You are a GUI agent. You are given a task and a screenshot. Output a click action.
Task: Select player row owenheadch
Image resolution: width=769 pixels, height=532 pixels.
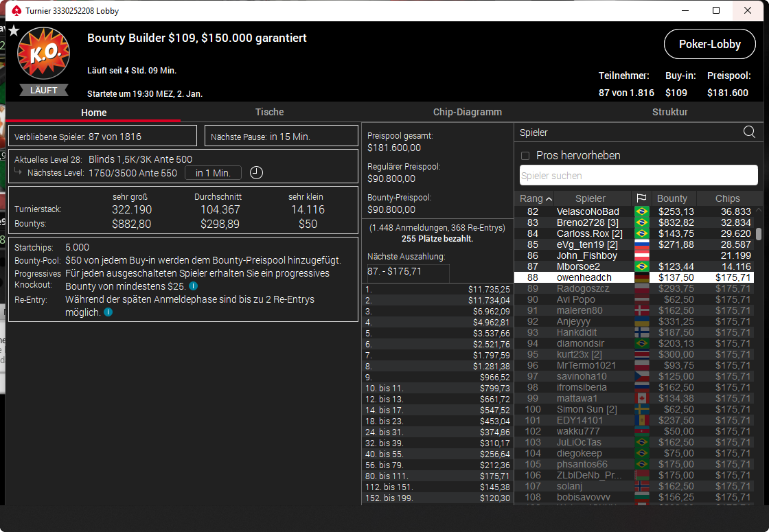[x=634, y=277]
